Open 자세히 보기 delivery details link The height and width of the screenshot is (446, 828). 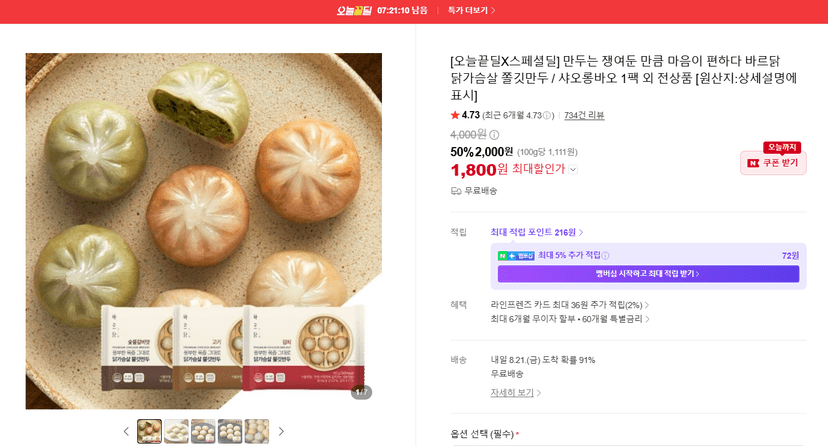click(515, 393)
